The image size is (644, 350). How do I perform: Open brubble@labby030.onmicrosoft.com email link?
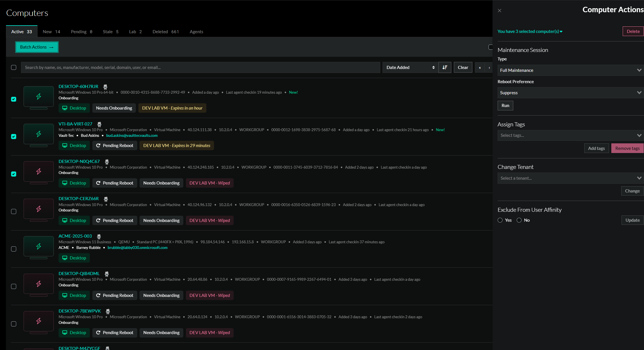tap(138, 248)
